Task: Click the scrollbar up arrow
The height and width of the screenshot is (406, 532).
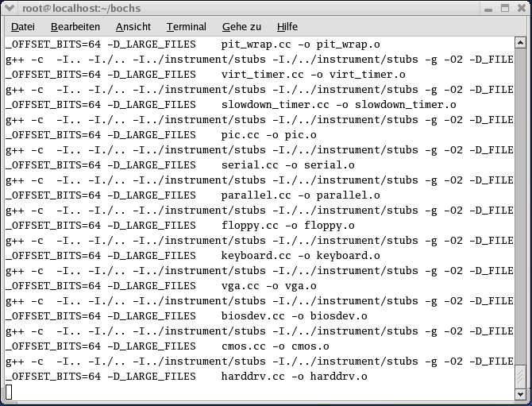Action: (520, 42)
